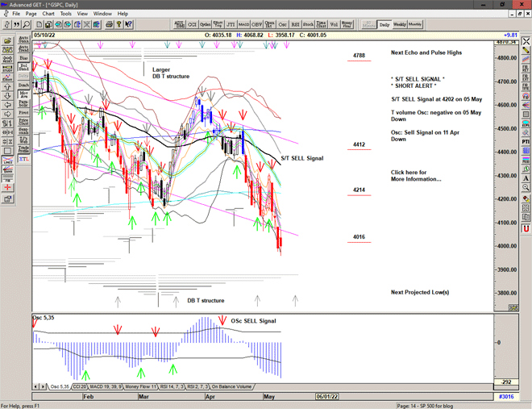Screen dimensions: 532x409
Task: Switch chart to Monthly timeframe
Action: click(x=415, y=24)
